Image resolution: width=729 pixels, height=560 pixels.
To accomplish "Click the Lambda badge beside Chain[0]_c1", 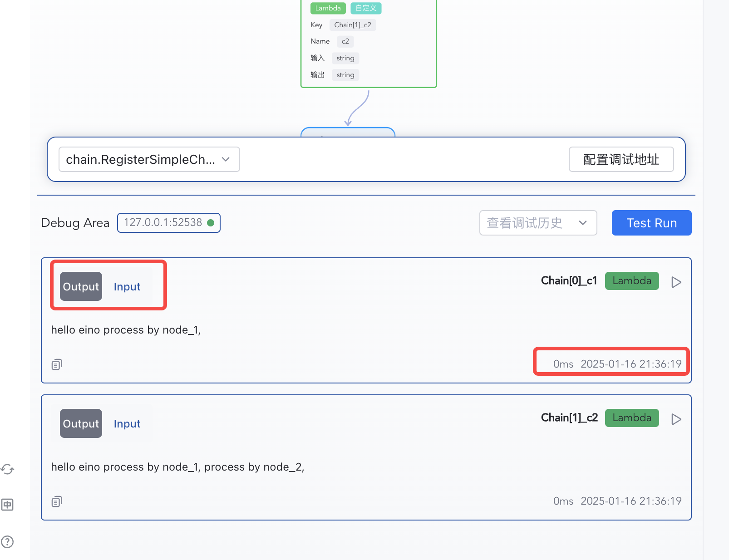I will [x=631, y=281].
